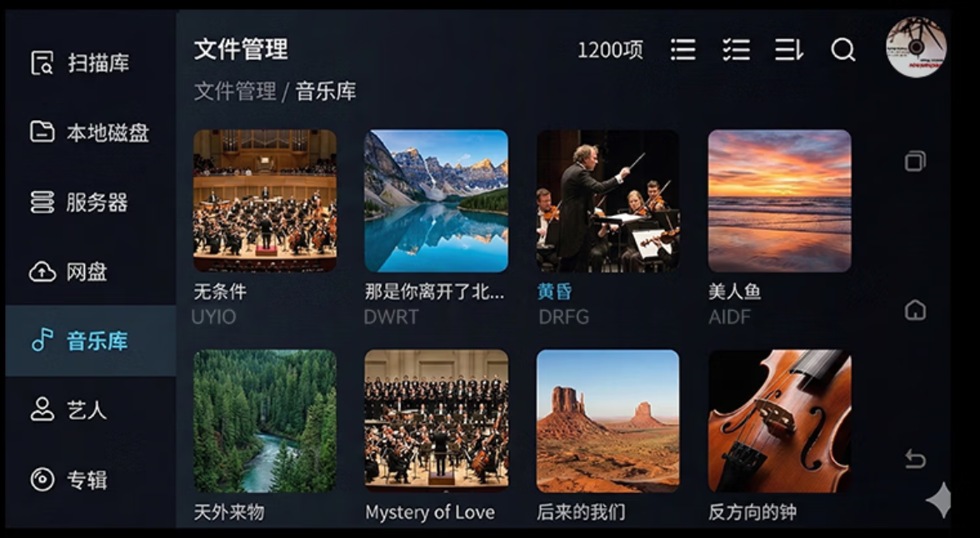This screenshot has height=538, width=980.
Task: Switch to list view icon
Action: click(x=683, y=49)
